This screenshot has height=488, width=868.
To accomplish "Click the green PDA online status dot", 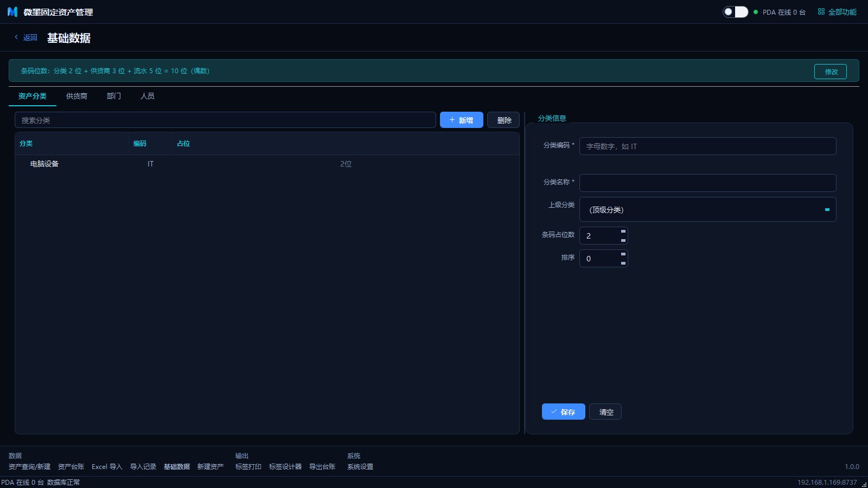I will pos(756,12).
